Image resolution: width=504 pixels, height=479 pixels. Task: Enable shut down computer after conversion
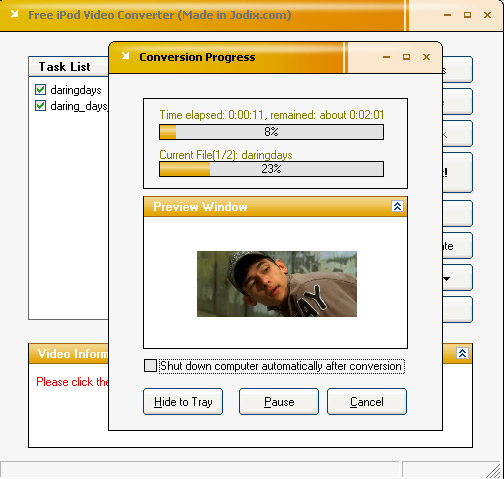coord(150,366)
